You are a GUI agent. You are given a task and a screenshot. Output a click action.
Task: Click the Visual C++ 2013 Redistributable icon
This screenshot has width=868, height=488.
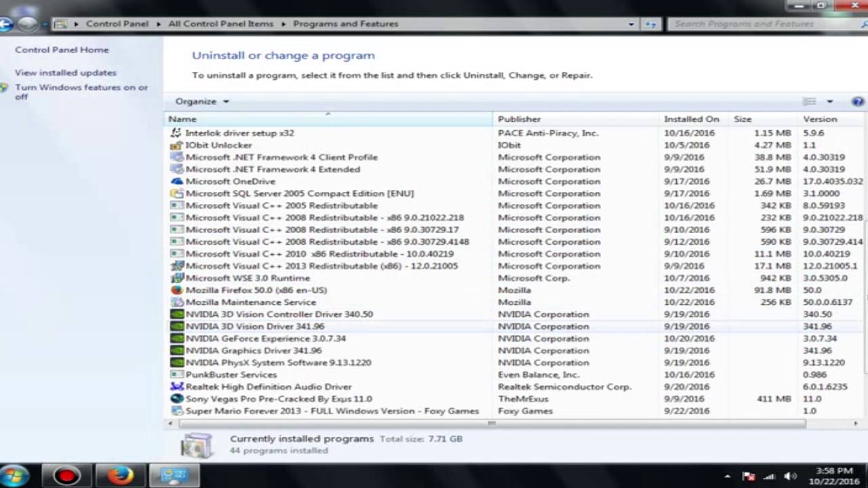pos(176,266)
